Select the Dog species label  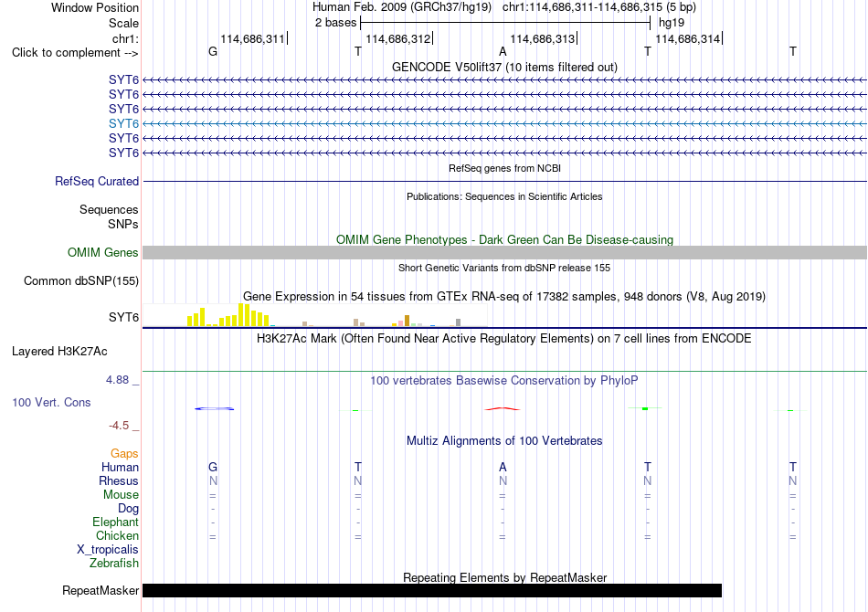(x=128, y=508)
